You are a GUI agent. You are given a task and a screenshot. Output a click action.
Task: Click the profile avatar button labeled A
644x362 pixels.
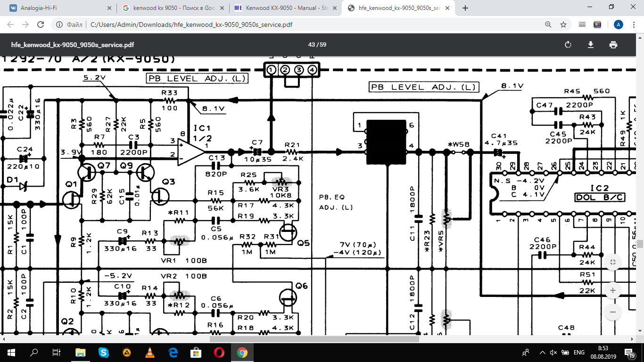[619, 25]
